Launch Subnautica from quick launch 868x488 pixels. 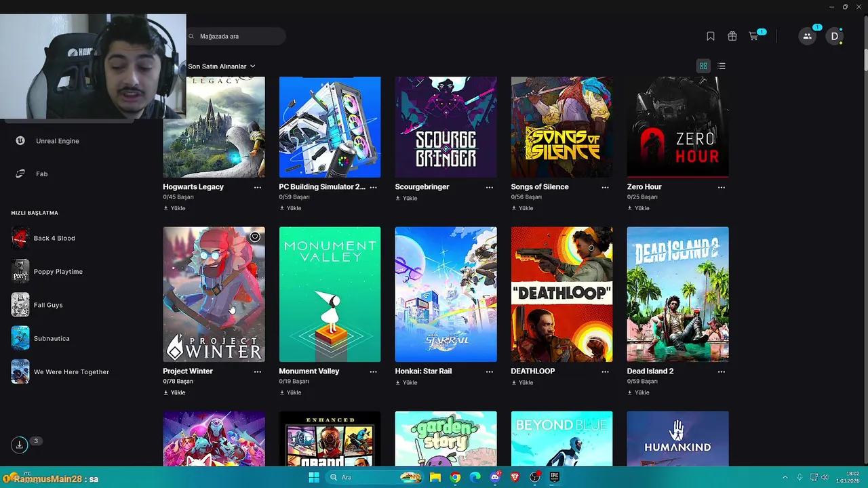41,338
